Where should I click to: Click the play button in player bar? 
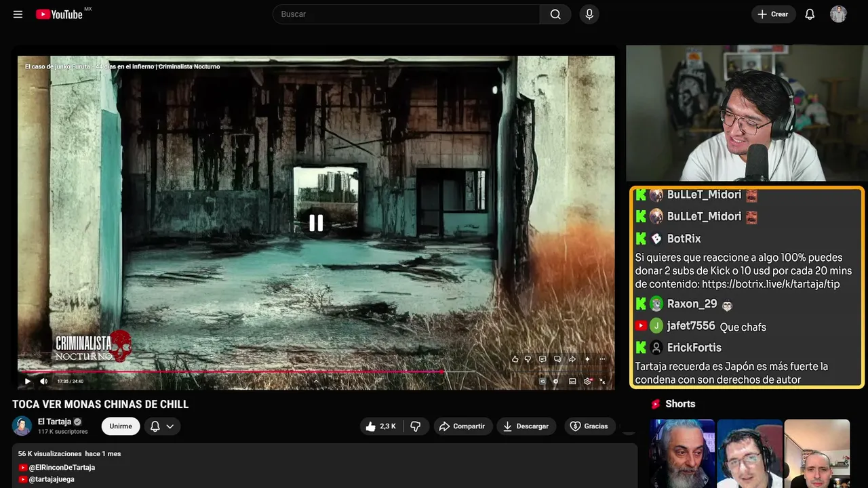click(27, 381)
